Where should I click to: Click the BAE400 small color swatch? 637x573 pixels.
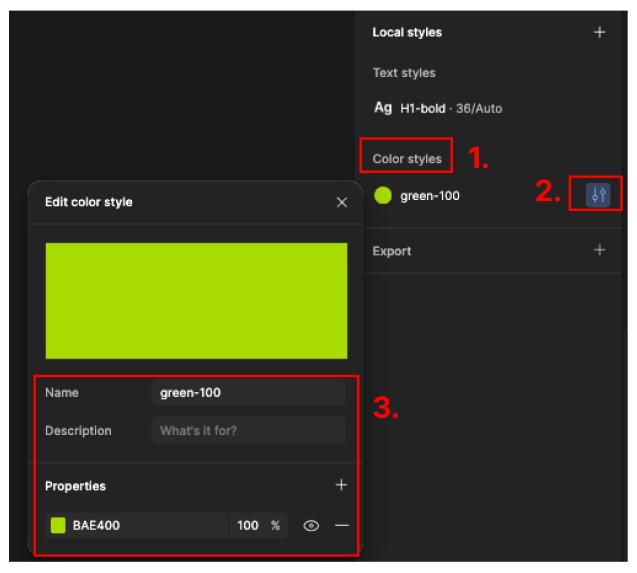pyautogui.click(x=58, y=525)
